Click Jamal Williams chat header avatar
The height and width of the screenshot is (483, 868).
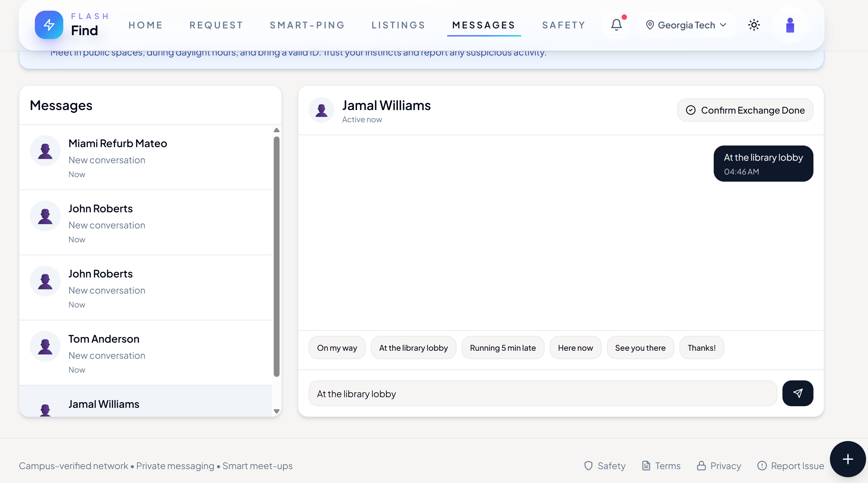[x=321, y=110]
